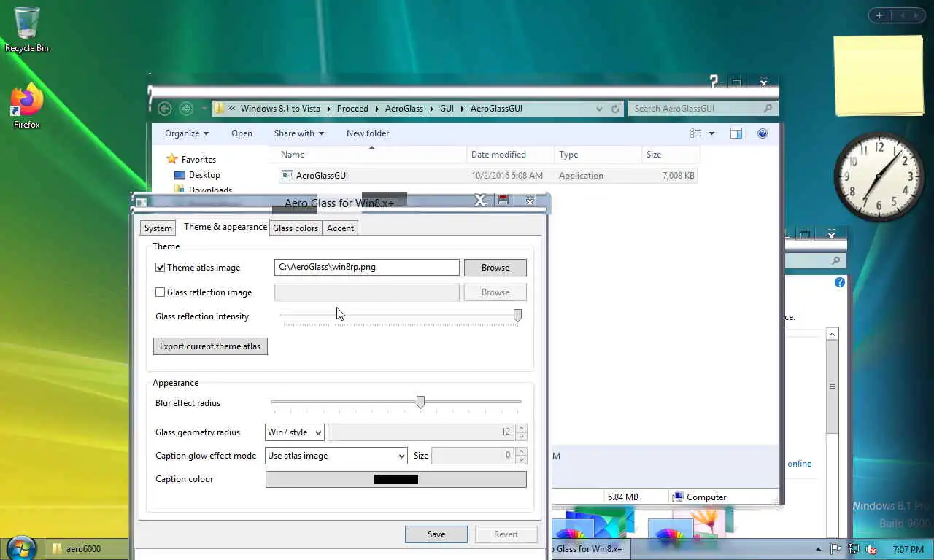Viewport: 934px width, 560px height.
Task: Open the Caption glow effect mode dropdown
Action: coord(336,456)
